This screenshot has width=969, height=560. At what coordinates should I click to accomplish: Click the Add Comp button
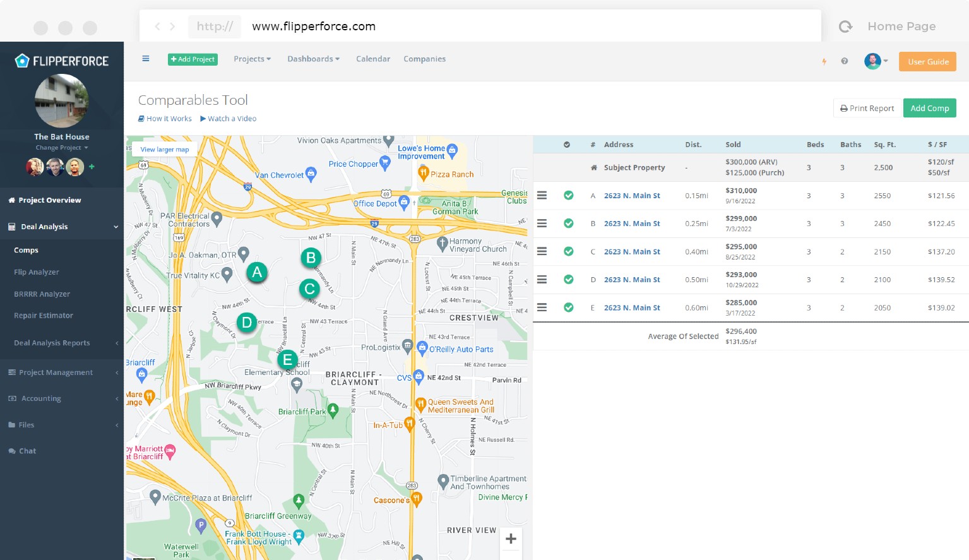[929, 108]
